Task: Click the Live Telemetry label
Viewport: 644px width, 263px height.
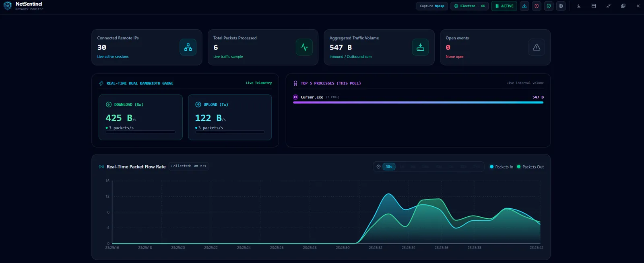Action: coord(259,83)
